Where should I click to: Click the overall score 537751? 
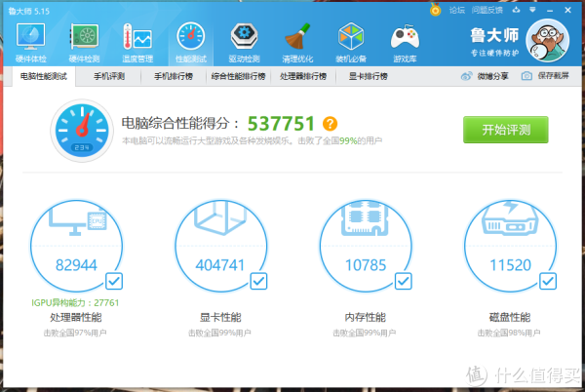tap(281, 124)
